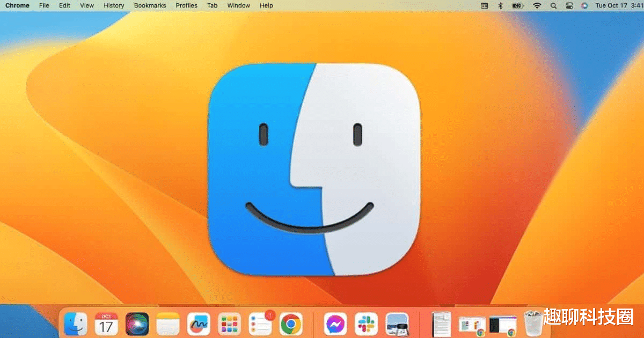This screenshot has width=644, height=338.
Task: Open the Freeform app in Dock
Action: click(x=198, y=324)
